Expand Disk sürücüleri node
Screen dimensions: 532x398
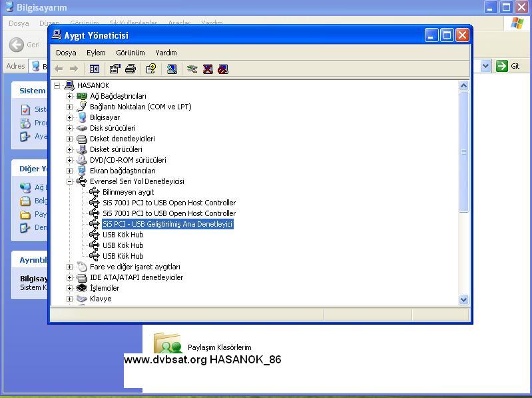pos(69,128)
